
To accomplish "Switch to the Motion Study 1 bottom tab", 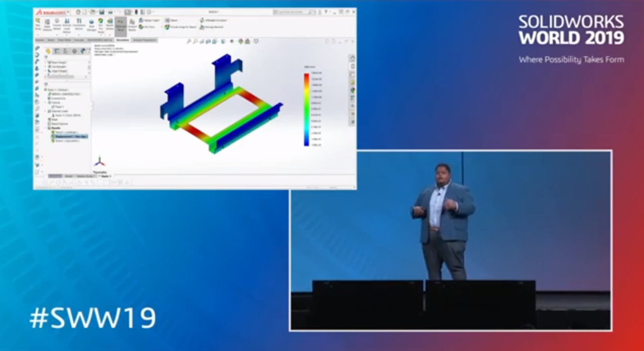I will [x=86, y=176].
